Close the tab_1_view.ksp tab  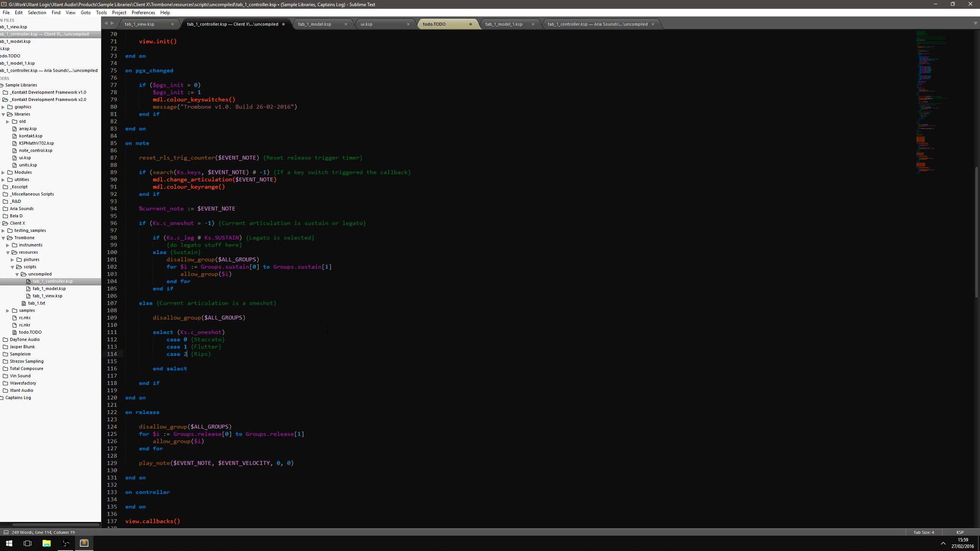coord(172,24)
